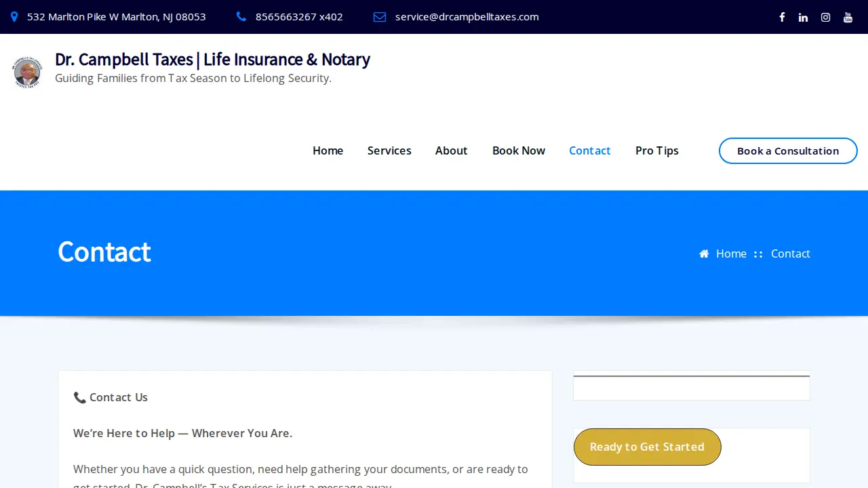
Task: Click the location pin icon in top bar
Action: click(x=14, y=17)
